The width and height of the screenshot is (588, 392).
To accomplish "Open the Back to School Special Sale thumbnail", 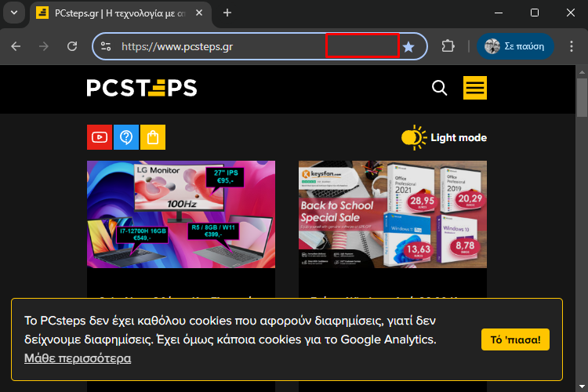I will [x=393, y=214].
